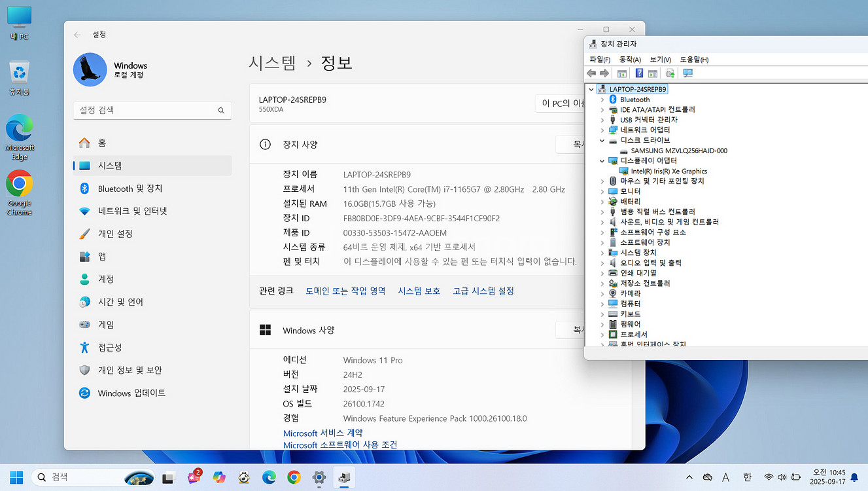
Task: Open 네트워크 및 인터넷 settings
Action: (x=132, y=211)
